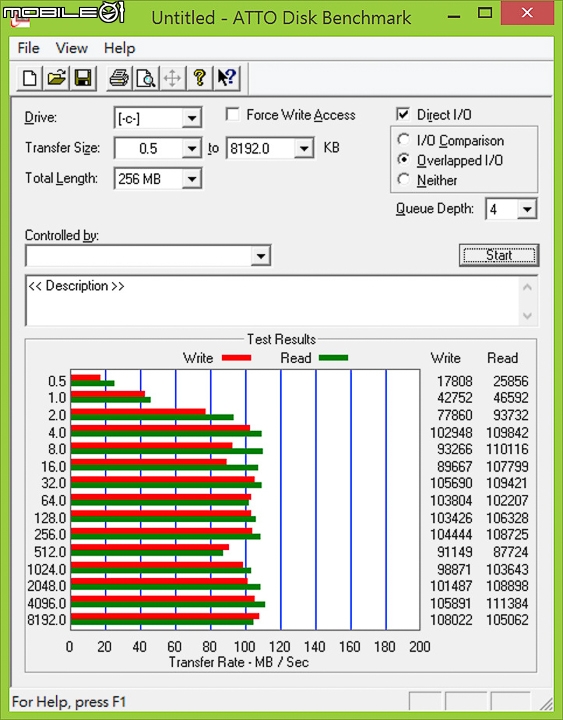Open the Transfer Size minimum 0.5 dropdown
The width and height of the screenshot is (563, 720).
coord(191,148)
